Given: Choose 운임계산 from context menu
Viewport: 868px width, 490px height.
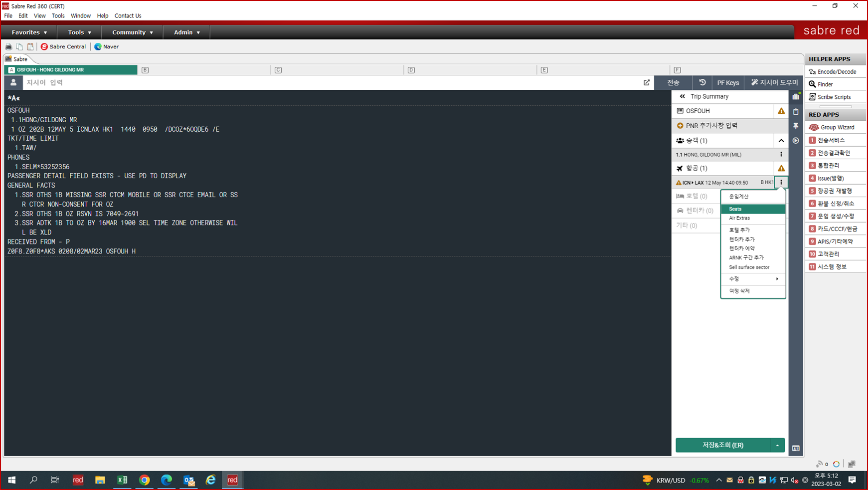Looking at the screenshot, I should (x=753, y=197).
